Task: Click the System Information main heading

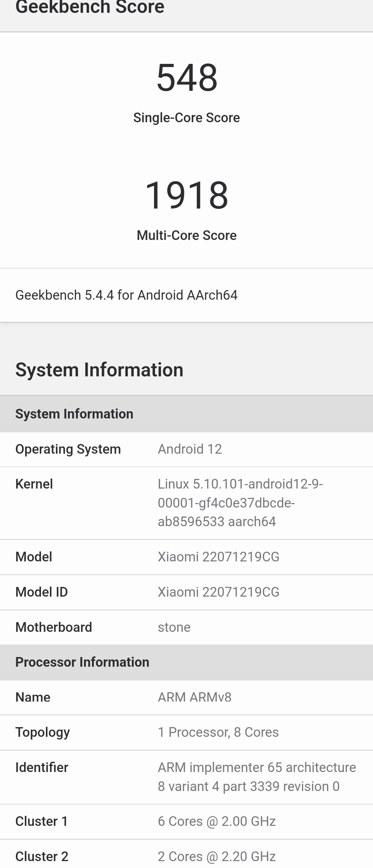Action: 99,370
